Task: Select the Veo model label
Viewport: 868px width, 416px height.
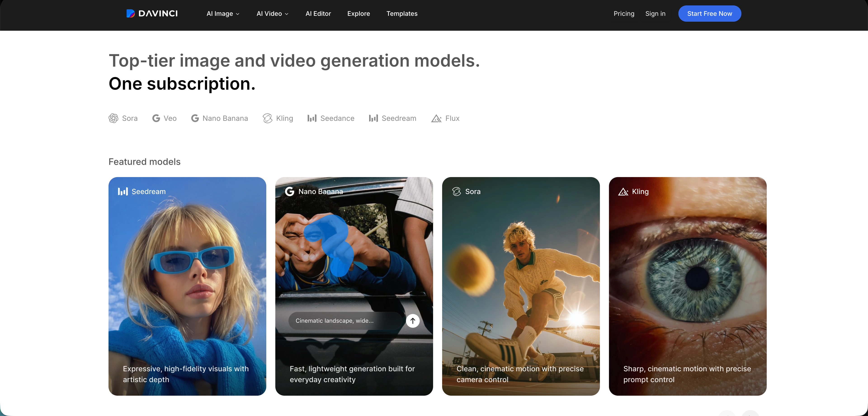Action: pyautogui.click(x=170, y=119)
